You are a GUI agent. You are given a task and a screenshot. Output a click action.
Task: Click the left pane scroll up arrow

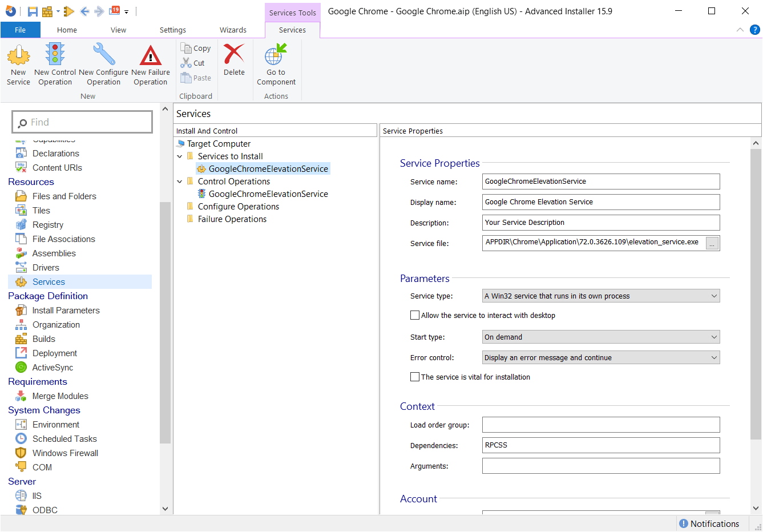(165, 109)
